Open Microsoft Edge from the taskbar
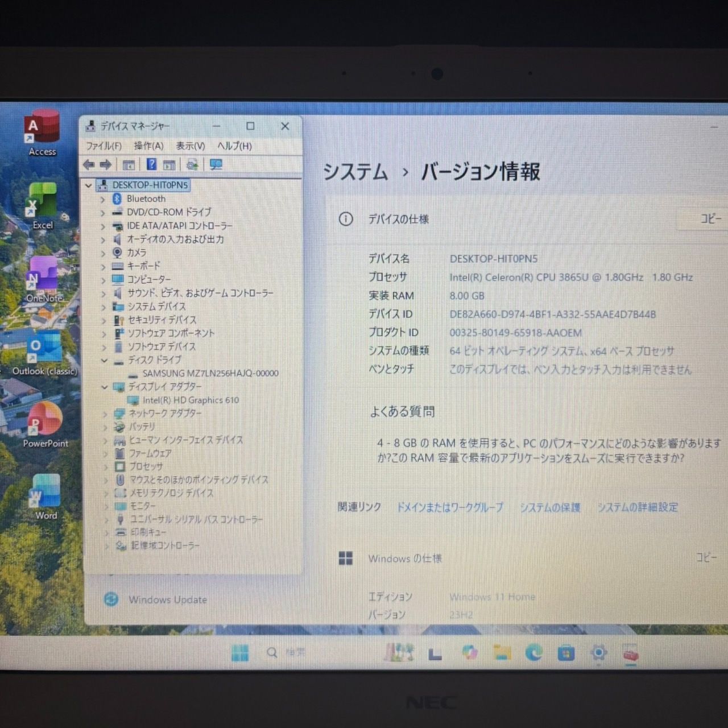The height and width of the screenshot is (728, 728). click(533, 653)
